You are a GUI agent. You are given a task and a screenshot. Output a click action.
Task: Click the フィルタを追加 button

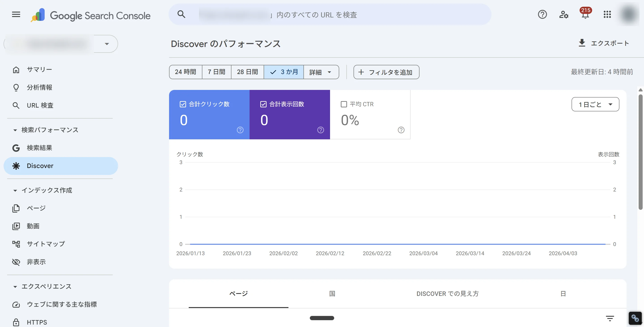pos(386,72)
